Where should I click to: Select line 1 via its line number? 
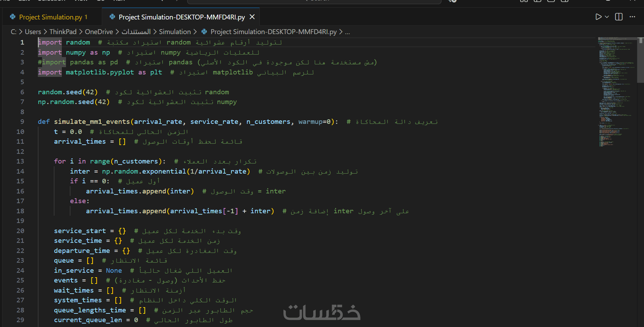(x=22, y=42)
